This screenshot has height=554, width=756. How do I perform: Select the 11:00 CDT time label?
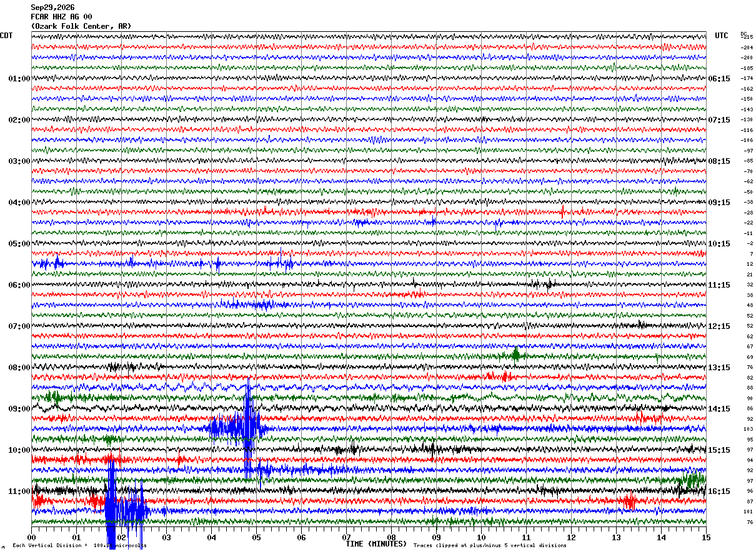[19, 491]
